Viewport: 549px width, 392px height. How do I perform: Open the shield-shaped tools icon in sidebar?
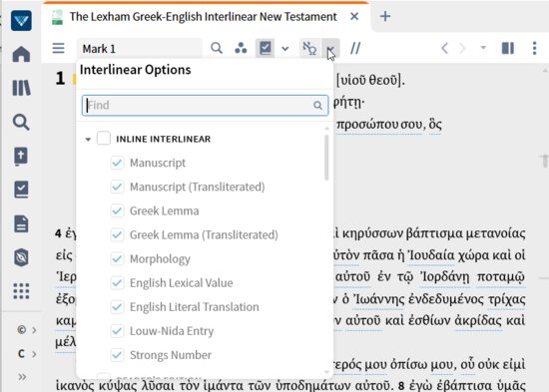coord(21,257)
